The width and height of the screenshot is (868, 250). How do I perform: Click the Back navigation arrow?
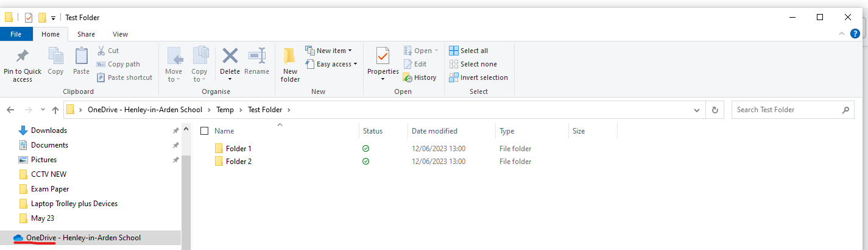[x=10, y=110]
